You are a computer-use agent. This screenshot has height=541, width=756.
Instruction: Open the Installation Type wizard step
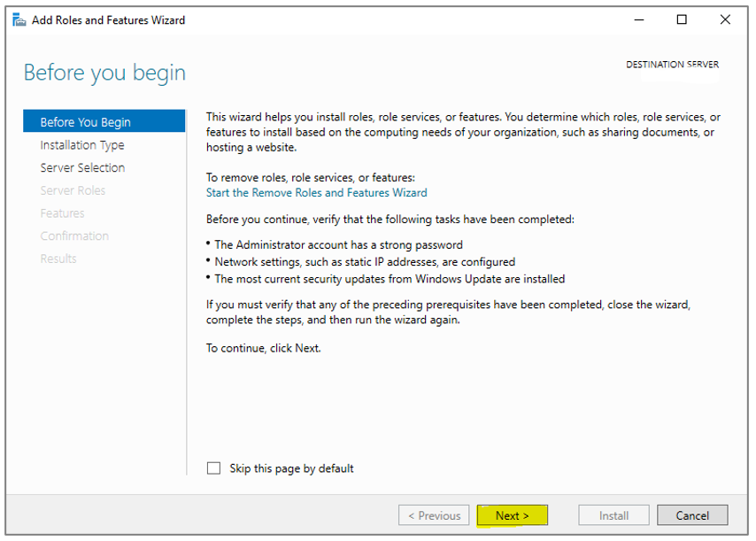coord(82,144)
